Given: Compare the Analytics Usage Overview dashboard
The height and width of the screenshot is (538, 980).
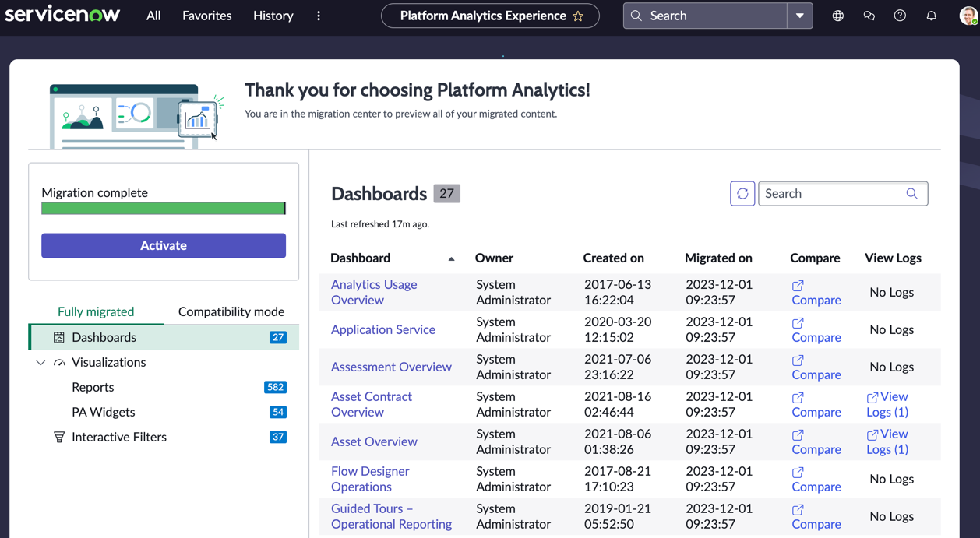Looking at the screenshot, I should pos(816,293).
